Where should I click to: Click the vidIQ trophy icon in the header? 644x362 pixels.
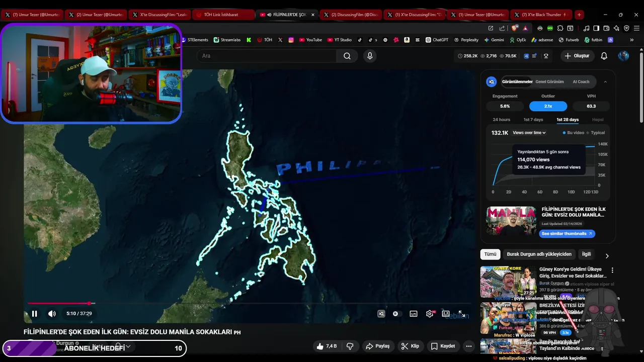pyautogui.click(x=546, y=56)
